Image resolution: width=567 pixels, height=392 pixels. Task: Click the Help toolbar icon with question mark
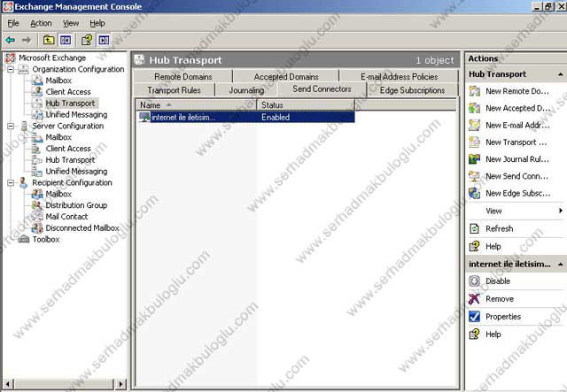87,40
